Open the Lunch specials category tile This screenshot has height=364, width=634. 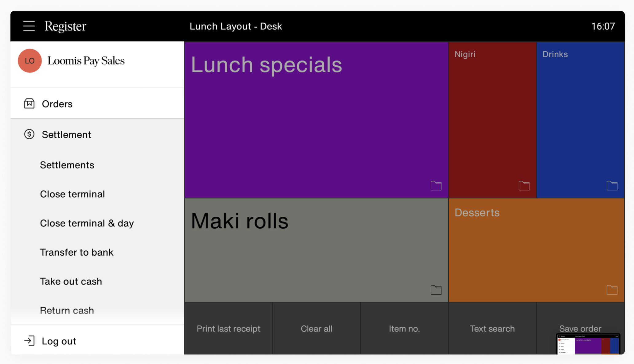[x=316, y=120]
